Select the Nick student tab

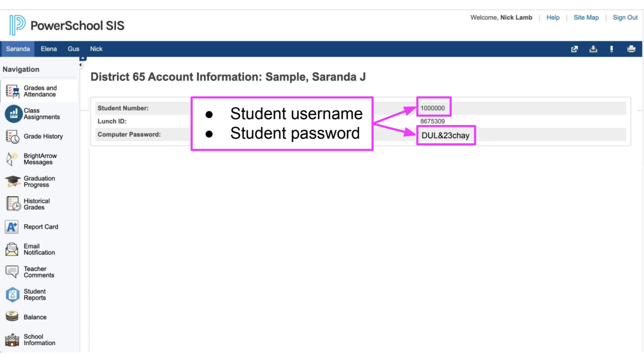(x=96, y=49)
